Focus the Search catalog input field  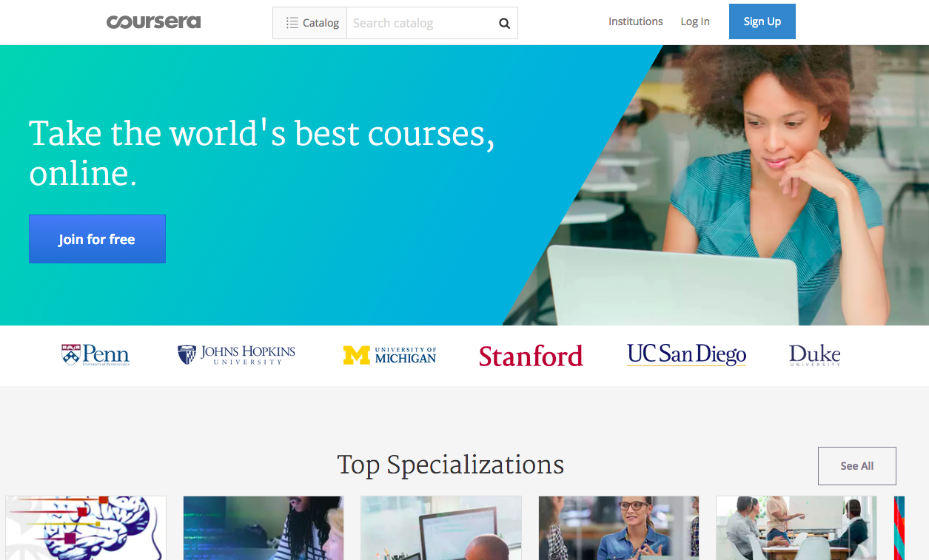(418, 23)
